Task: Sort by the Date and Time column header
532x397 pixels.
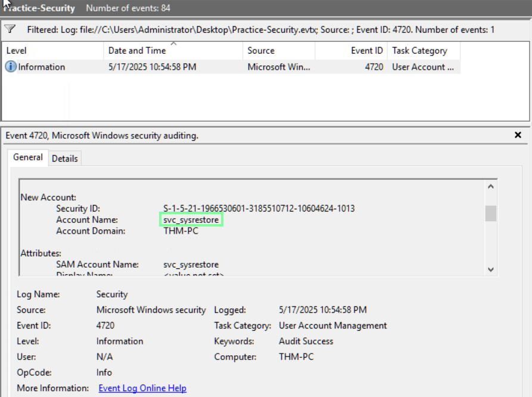Action: coord(137,51)
